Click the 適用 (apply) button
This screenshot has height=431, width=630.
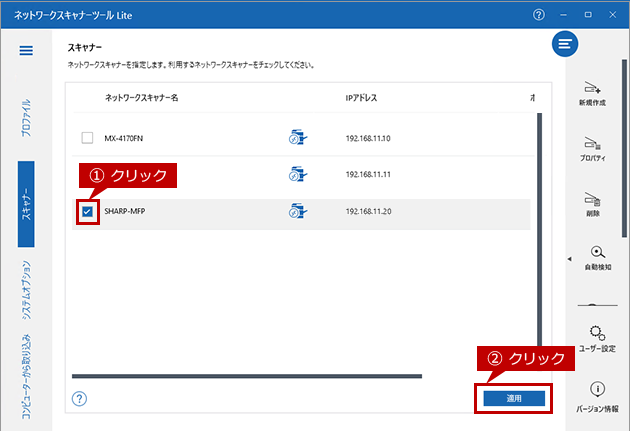[x=514, y=398]
